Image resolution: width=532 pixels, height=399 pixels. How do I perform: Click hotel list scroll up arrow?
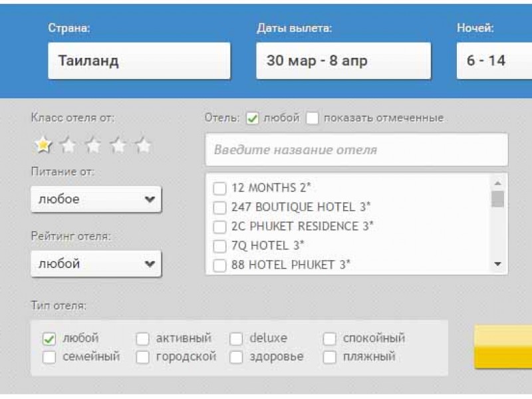tap(497, 184)
